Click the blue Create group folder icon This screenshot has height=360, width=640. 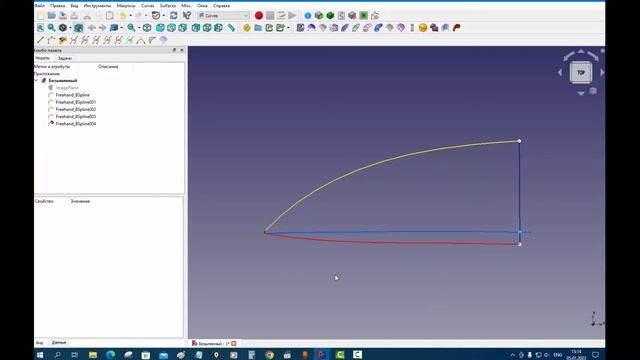click(258, 28)
